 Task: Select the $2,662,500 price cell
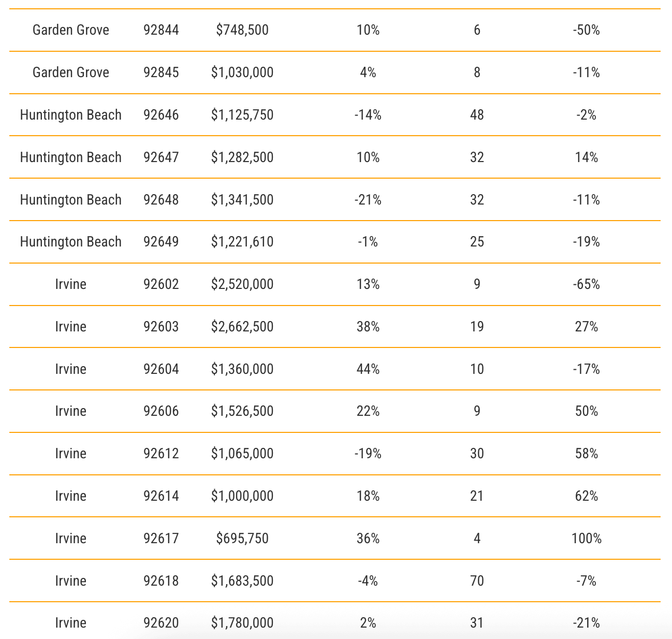coord(242,327)
